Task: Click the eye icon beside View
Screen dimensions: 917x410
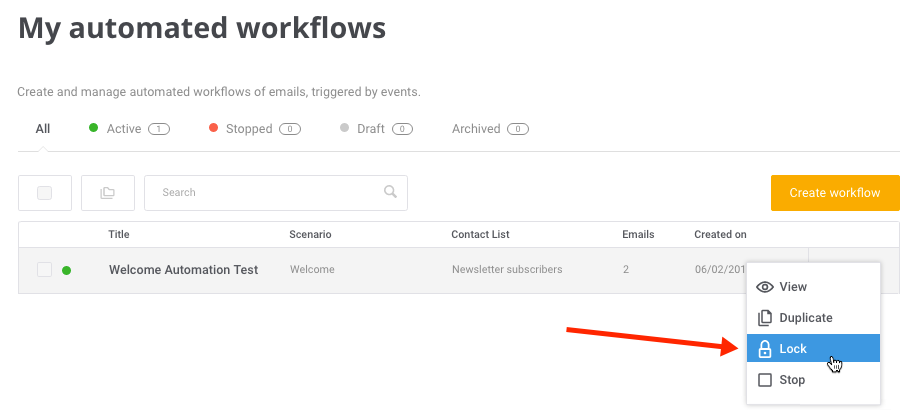Action: [764, 287]
